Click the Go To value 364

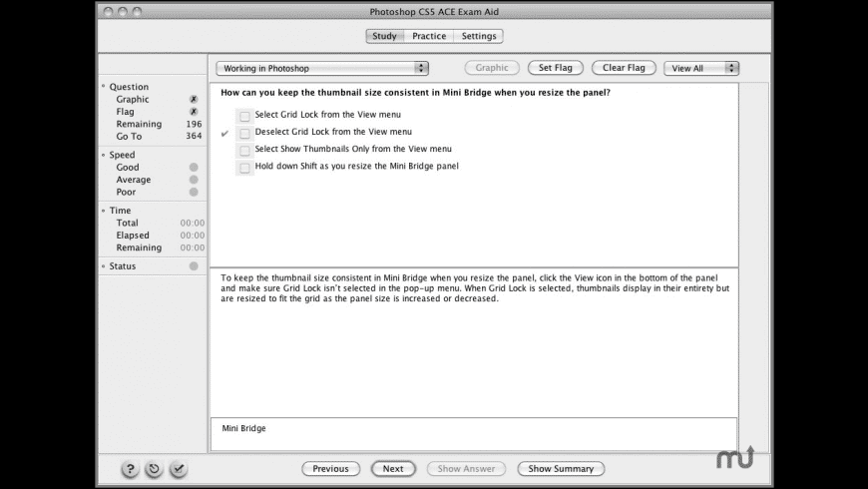coord(194,137)
